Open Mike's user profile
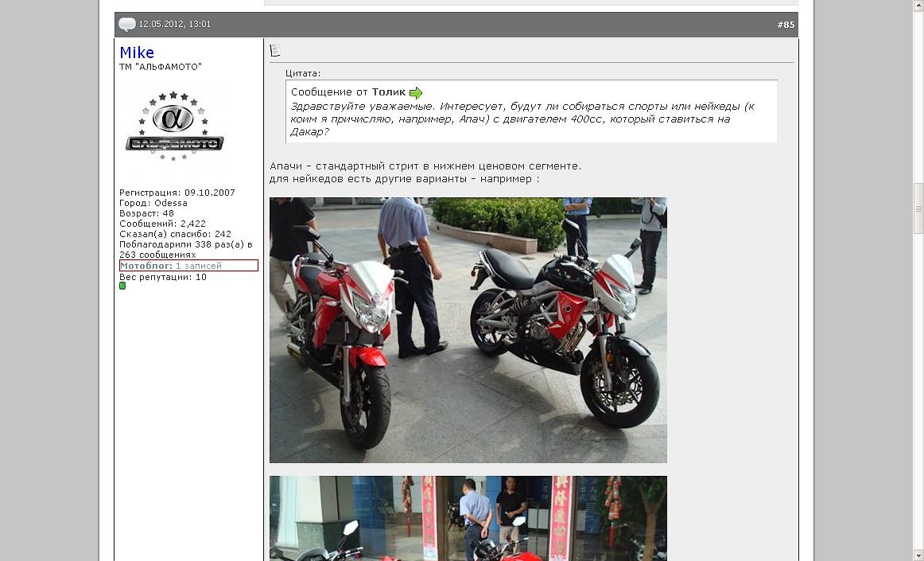 point(137,53)
